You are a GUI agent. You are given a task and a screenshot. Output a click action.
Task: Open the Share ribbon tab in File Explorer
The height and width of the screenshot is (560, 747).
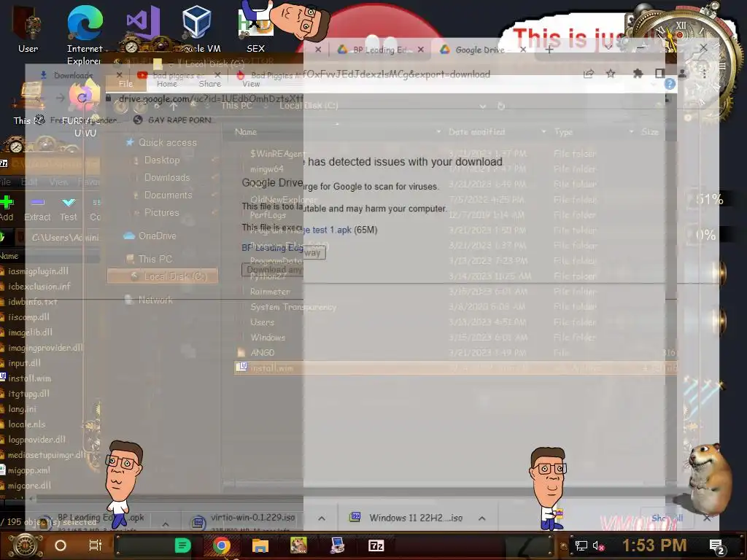209,84
